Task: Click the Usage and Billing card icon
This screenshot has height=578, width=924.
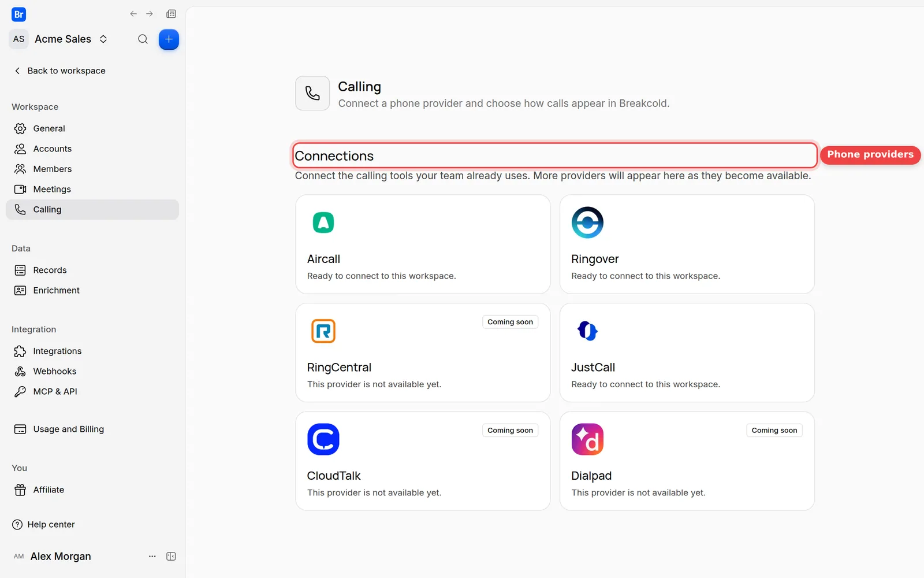Action: [x=20, y=429]
